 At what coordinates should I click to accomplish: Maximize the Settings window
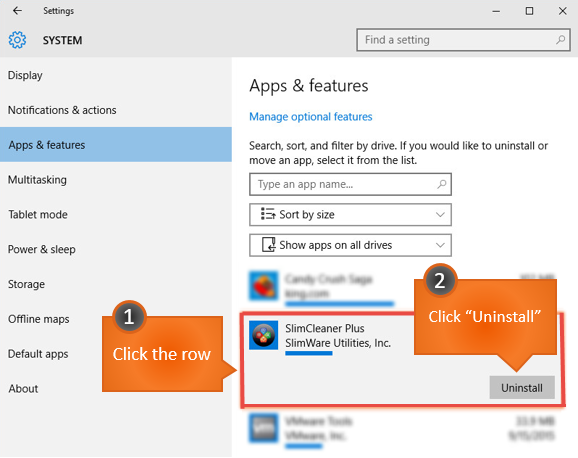(529, 11)
